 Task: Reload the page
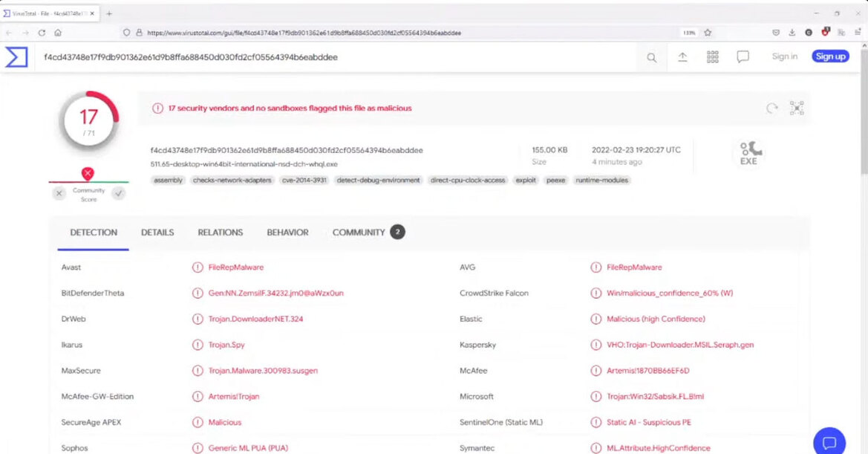[x=42, y=33]
